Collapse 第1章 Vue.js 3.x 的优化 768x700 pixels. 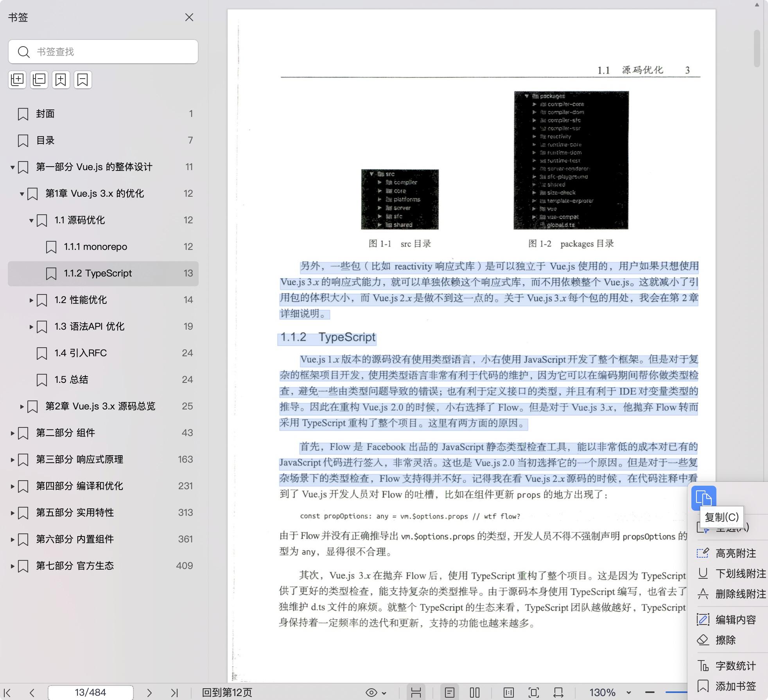[x=22, y=194]
